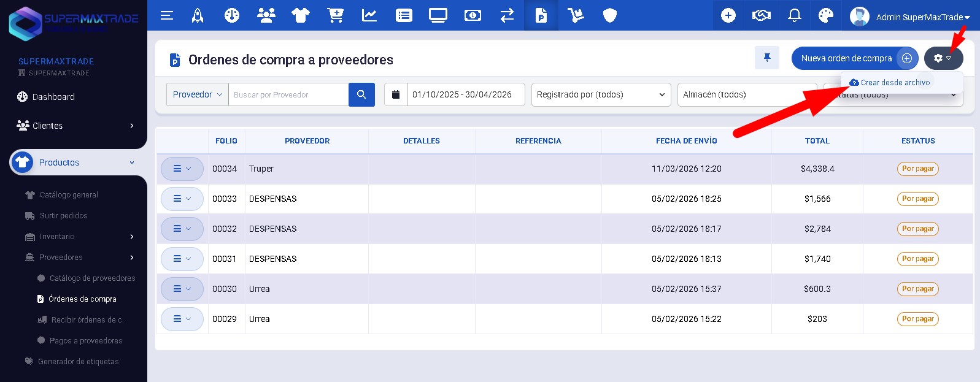Click the hamburger menu icon in top bar

167,16
